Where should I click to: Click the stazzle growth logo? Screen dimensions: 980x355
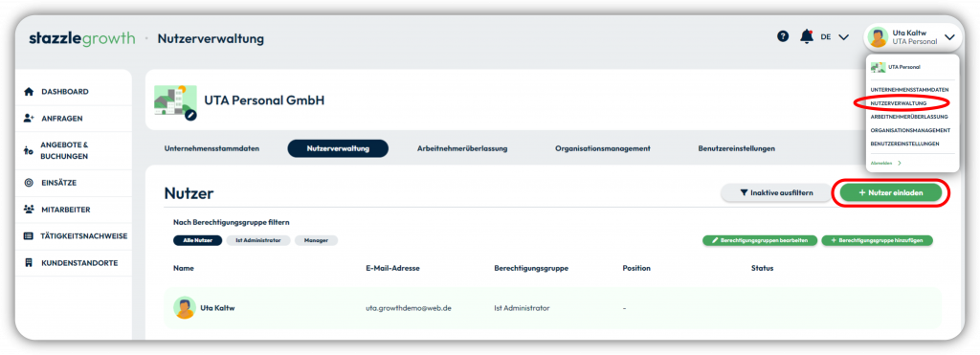[x=82, y=38]
